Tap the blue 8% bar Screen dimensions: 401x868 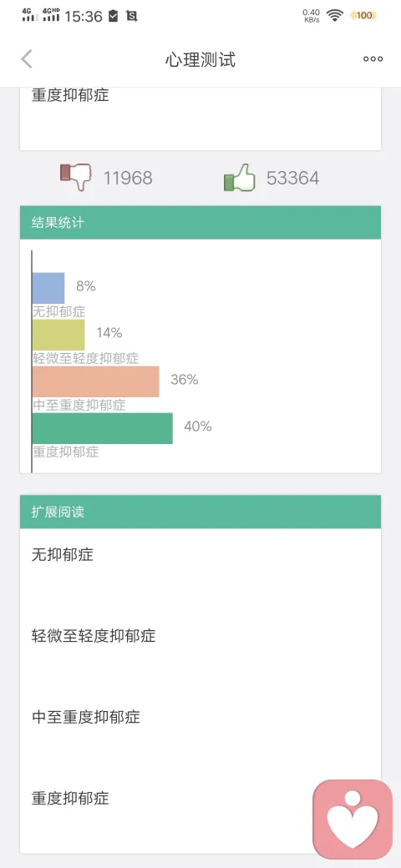[48, 288]
